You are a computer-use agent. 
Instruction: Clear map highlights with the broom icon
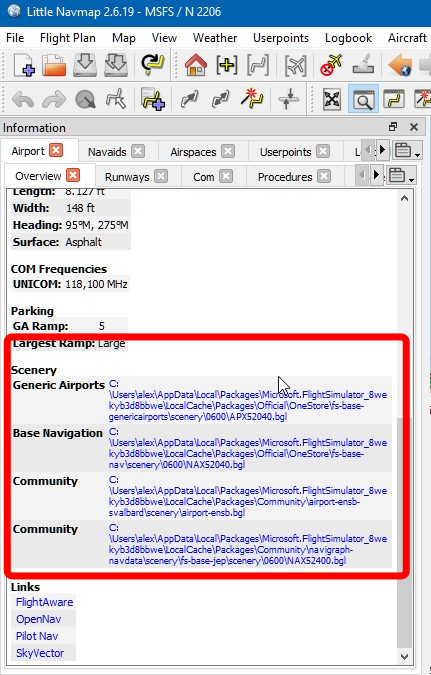[x=363, y=65]
